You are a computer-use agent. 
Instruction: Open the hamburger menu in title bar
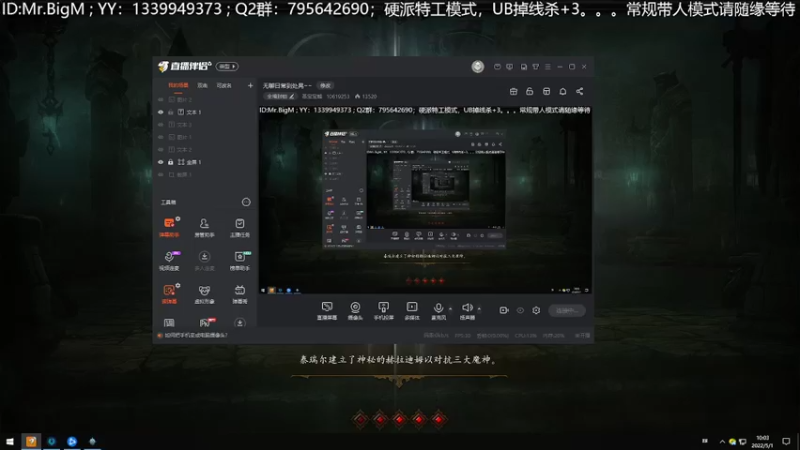547,67
